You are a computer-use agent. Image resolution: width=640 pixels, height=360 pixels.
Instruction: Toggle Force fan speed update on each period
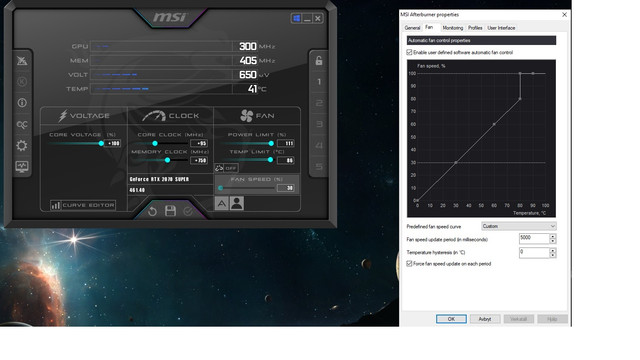409,264
